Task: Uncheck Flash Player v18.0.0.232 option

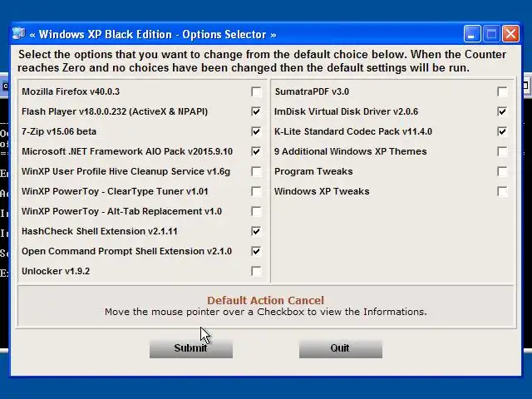Action: tap(256, 111)
